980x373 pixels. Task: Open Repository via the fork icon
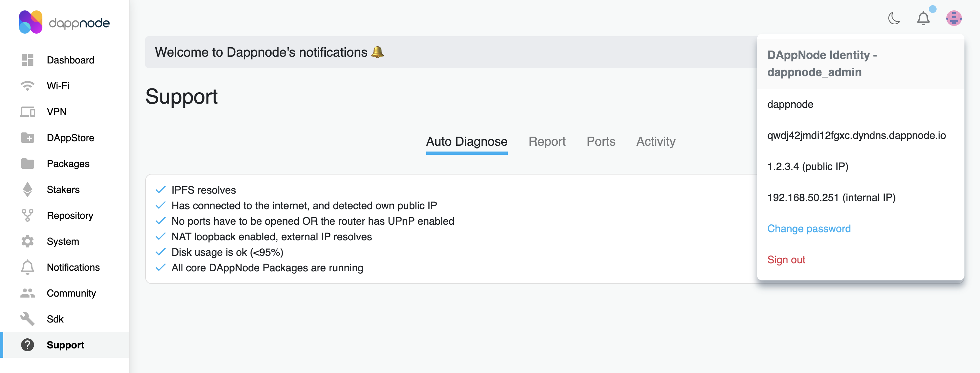pyautogui.click(x=28, y=215)
